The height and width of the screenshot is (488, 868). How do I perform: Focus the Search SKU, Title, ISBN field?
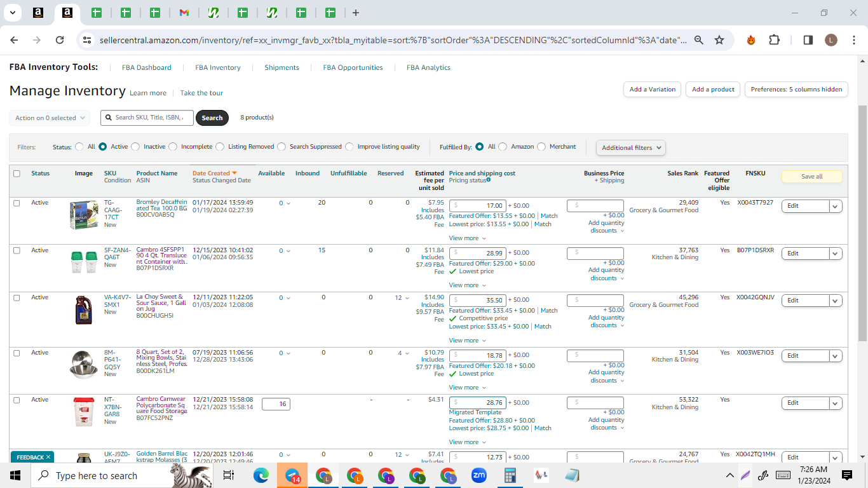147,118
